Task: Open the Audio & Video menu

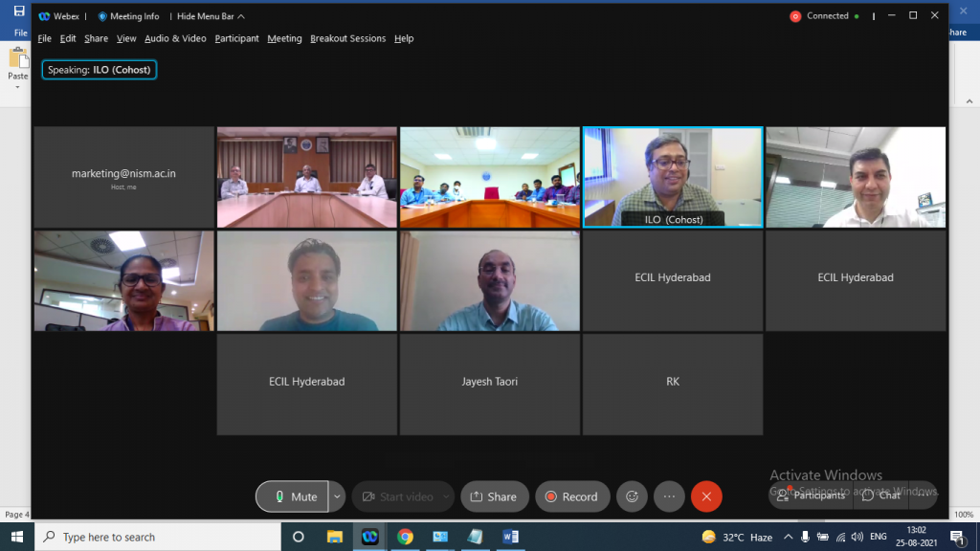Action: coord(175,38)
